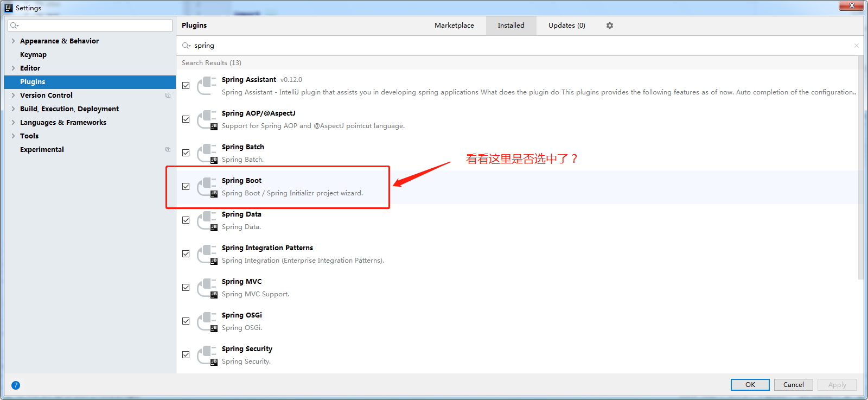Click the plugin search magnifier icon

pyautogui.click(x=186, y=46)
